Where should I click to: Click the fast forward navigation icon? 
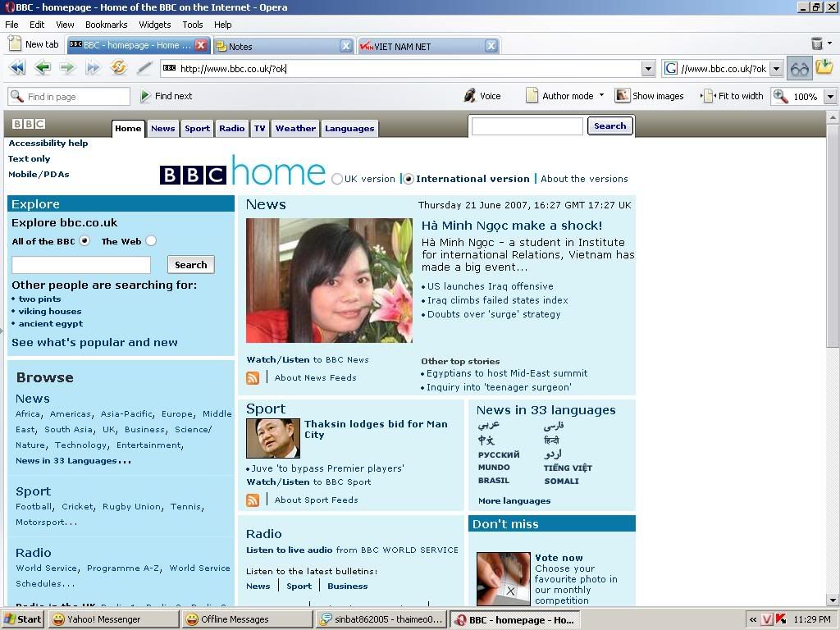(93, 68)
